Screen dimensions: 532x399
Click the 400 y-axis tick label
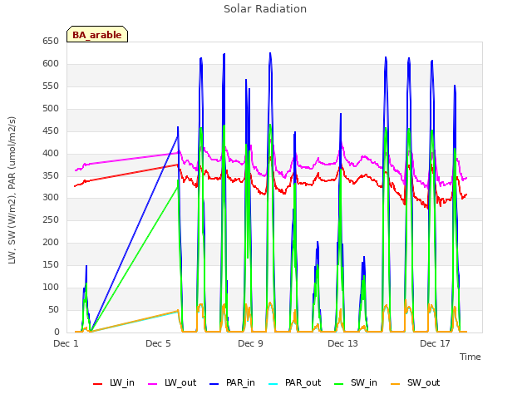pos(51,153)
